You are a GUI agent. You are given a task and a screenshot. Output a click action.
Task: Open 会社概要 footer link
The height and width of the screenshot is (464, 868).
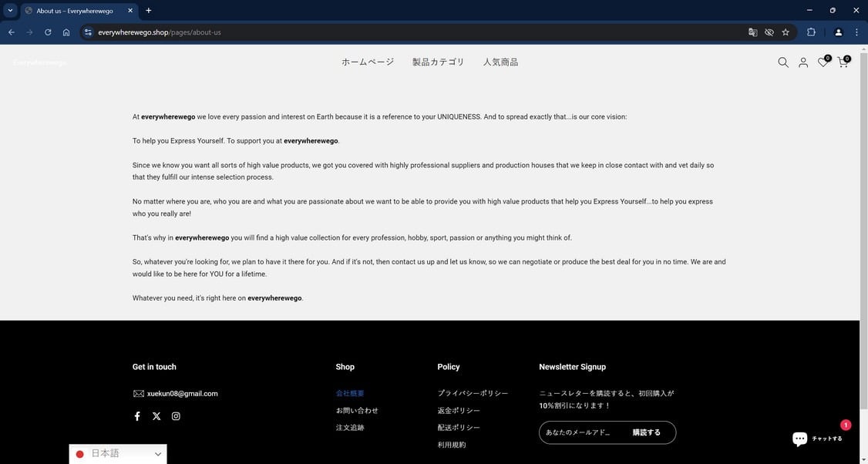[x=350, y=393]
